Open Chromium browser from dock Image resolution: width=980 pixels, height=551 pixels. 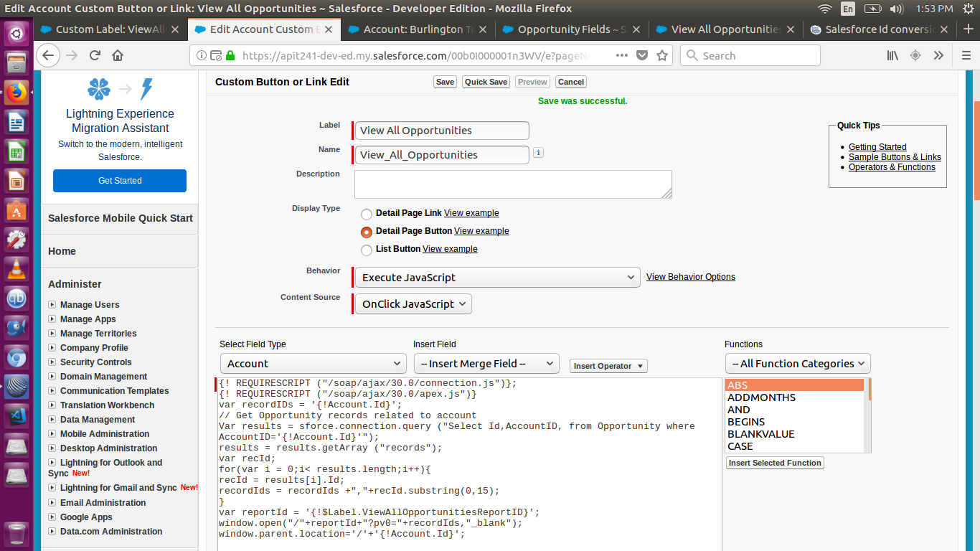17,357
